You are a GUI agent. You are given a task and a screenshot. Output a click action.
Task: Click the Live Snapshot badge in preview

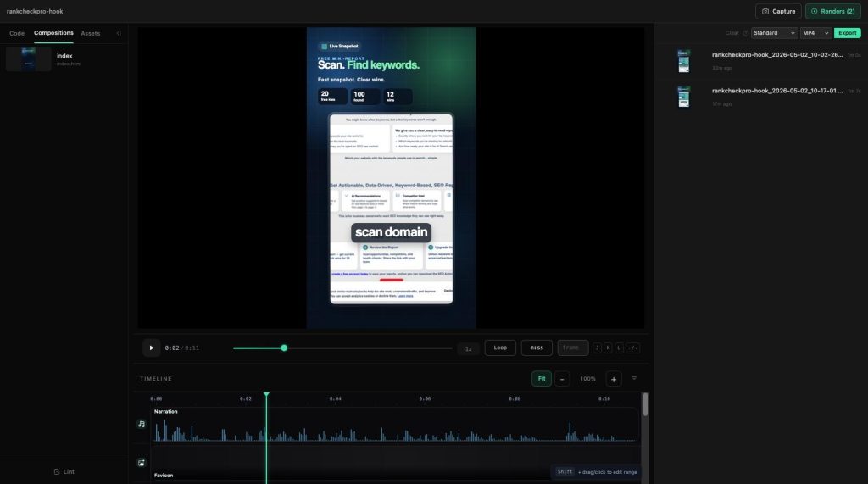pos(339,47)
